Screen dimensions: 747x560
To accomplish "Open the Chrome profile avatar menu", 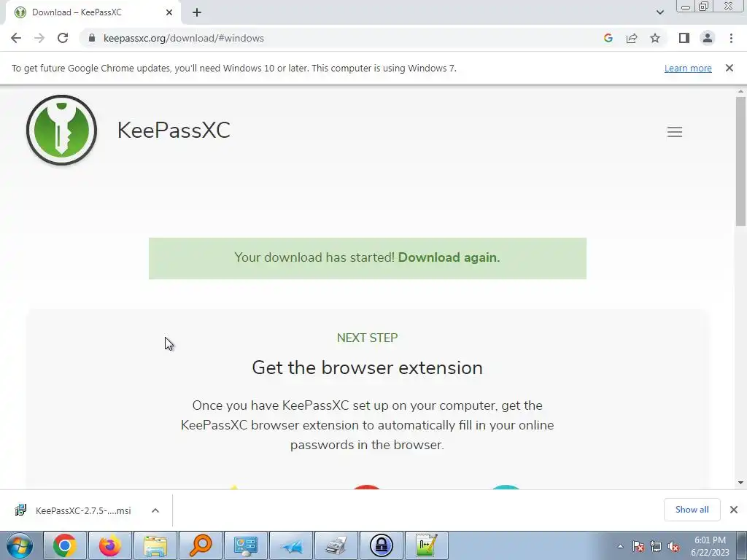I will (x=708, y=38).
